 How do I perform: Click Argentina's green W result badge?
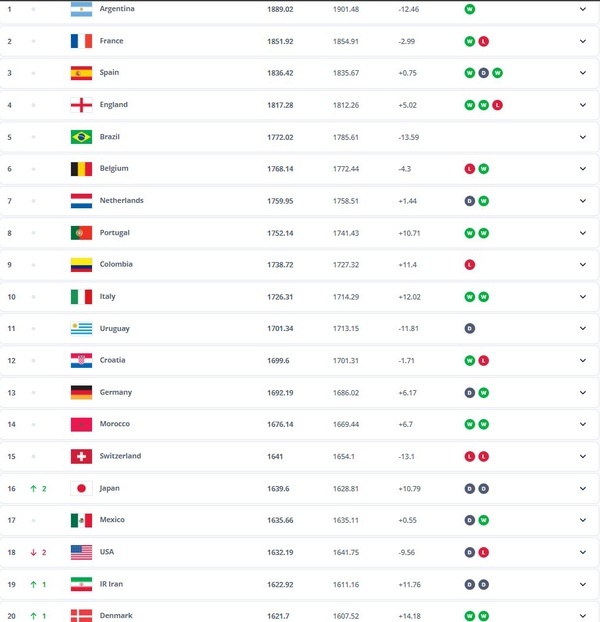(470, 9)
